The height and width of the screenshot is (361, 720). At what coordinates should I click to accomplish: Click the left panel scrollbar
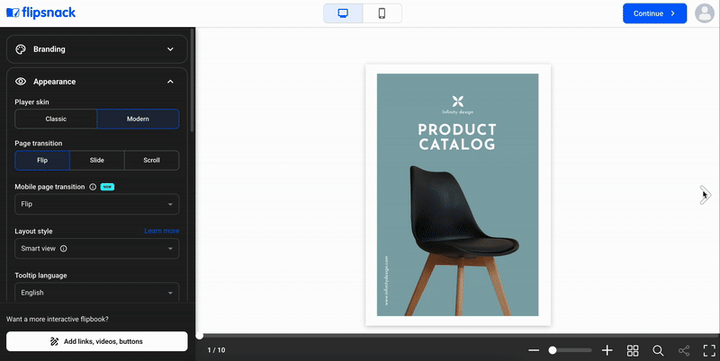[192, 80]
